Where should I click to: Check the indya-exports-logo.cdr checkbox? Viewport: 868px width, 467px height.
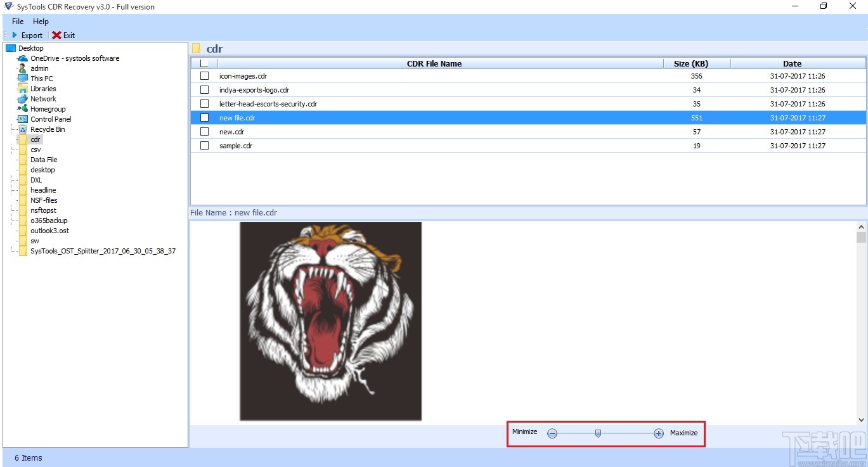204,89
